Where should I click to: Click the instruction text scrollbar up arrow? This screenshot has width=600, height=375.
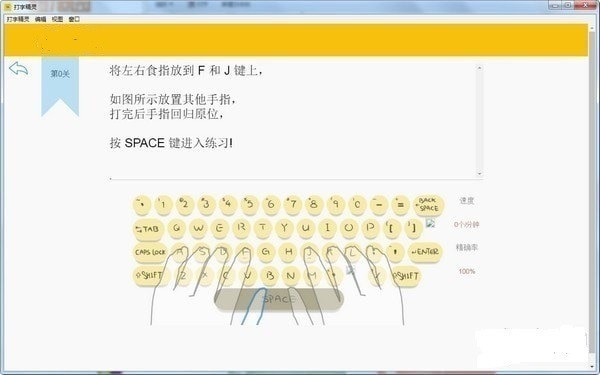click(x=479, y=68)
